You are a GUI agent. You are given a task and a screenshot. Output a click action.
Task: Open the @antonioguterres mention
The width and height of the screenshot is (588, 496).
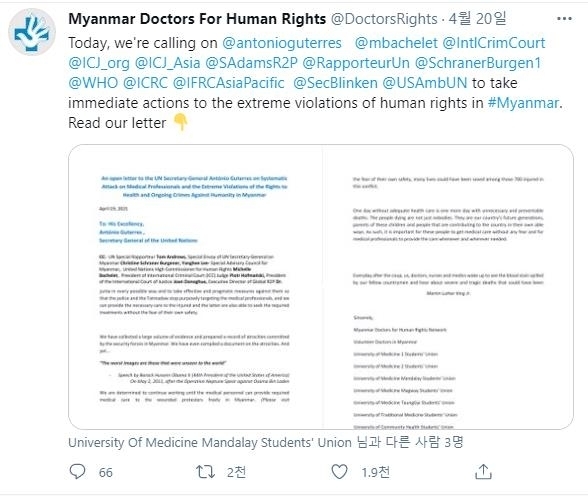click(x=282, y=43)
